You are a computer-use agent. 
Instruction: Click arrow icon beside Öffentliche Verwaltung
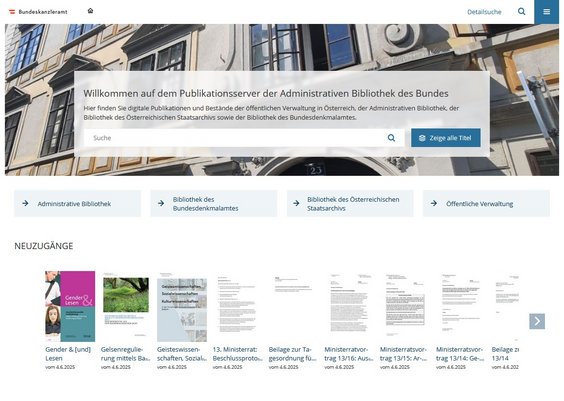[x=434, y=203]
